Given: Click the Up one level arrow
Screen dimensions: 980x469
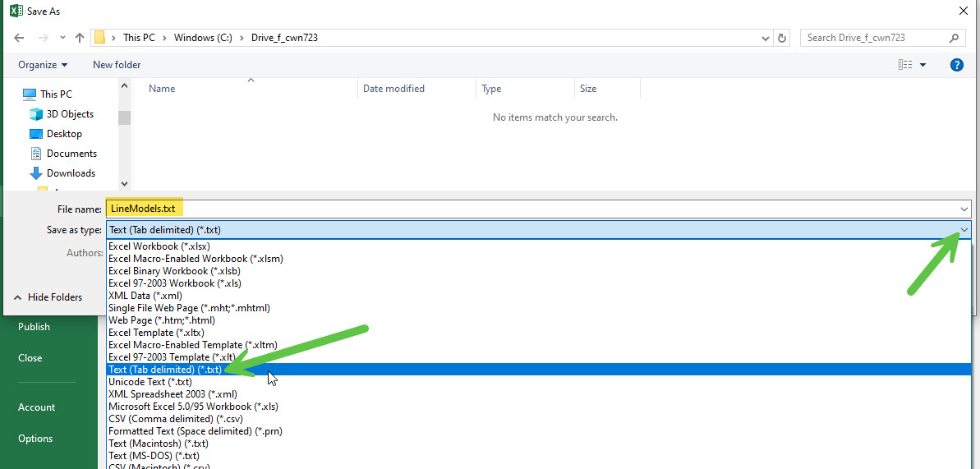Looking at the screenshot, I should click(x=80, y=38).
